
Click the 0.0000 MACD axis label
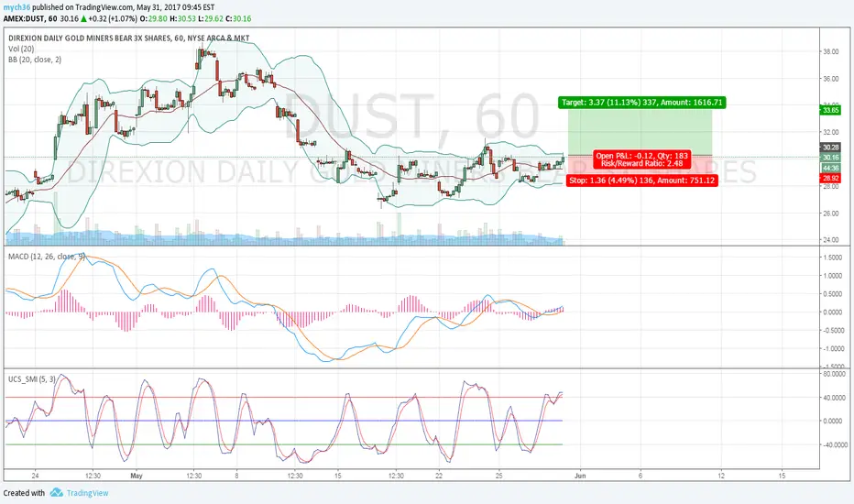[833, 312]
